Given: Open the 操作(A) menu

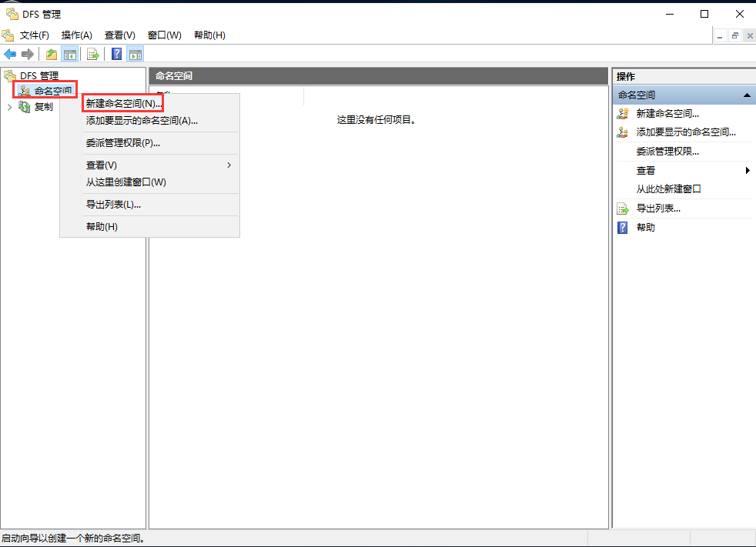Looking at the screenshot, I should pos(77,35).
